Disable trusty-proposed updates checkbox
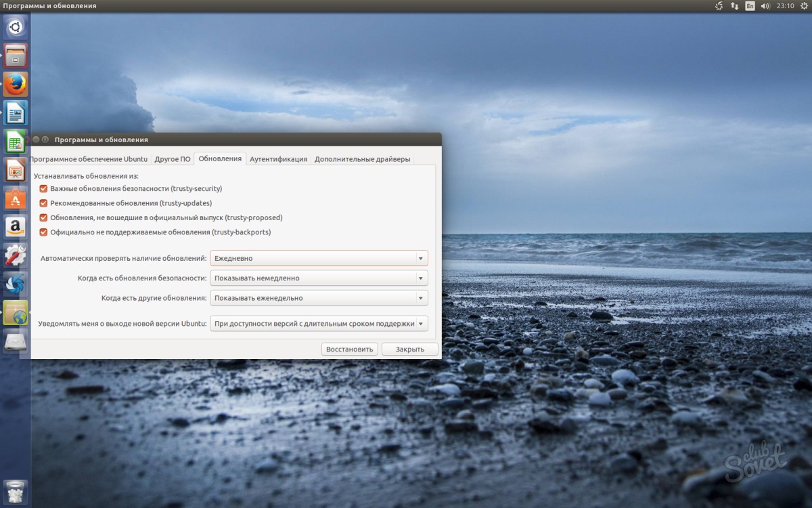 43,218
